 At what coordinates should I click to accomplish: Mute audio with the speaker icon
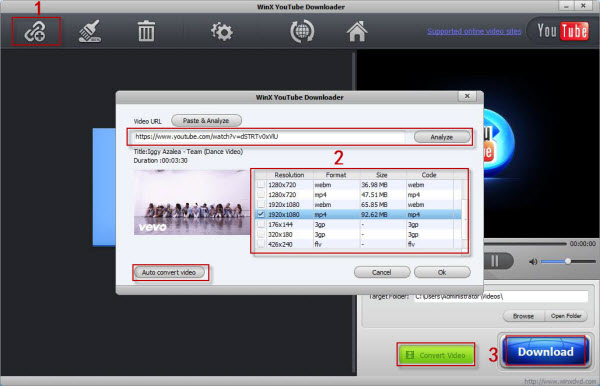pos(533,262)
